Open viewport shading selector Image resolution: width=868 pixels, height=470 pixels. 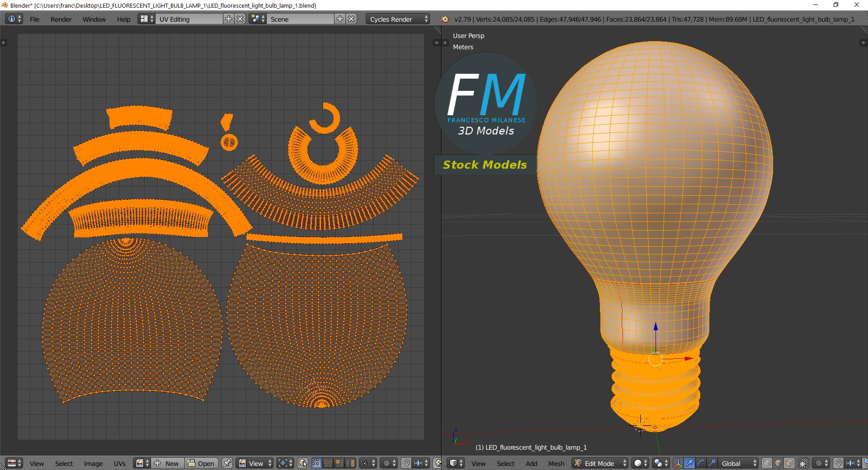click(x=640, y=463)
